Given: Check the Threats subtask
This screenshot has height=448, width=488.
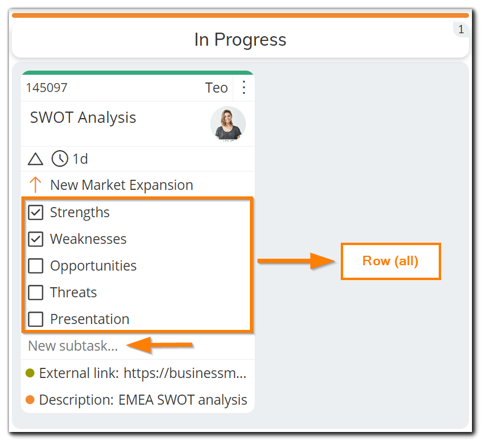Looking at the screenshot, I should tap(36, 293).
